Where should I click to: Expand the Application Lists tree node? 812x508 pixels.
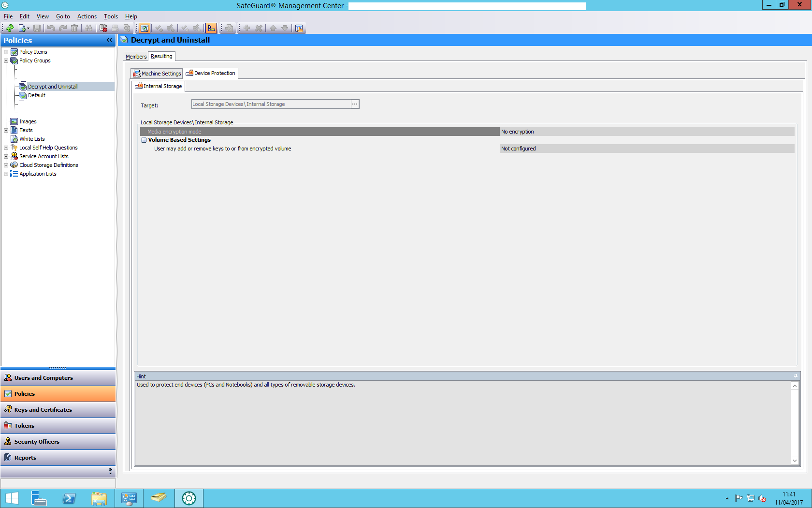6,174
